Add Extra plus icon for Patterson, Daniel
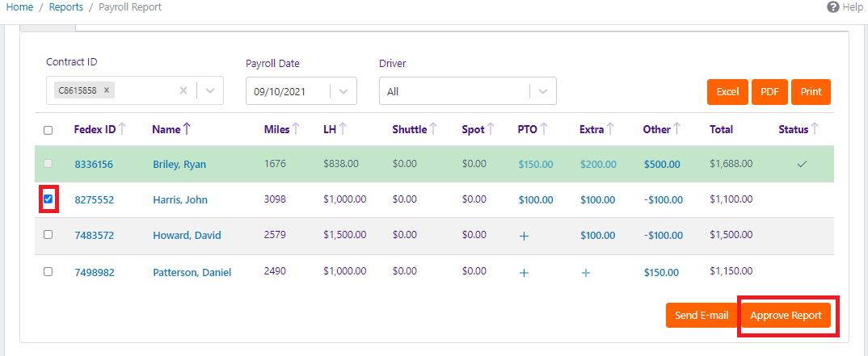 (586, 273)
